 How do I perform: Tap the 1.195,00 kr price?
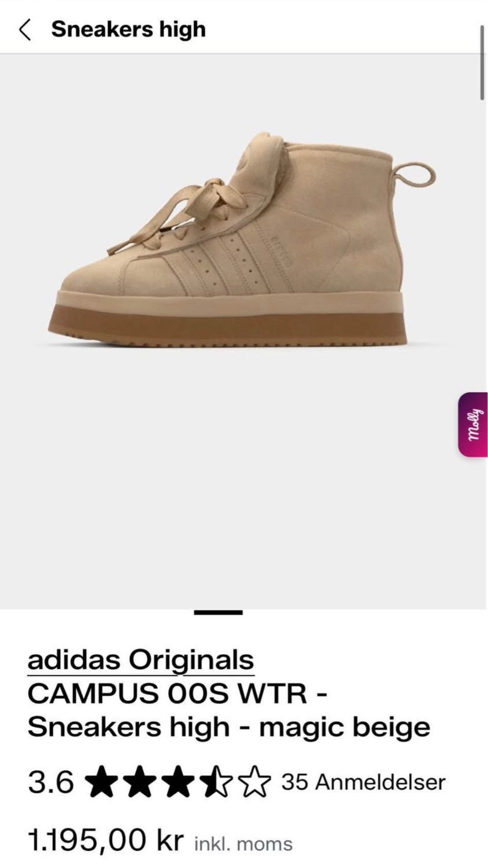pyautogui.click(x=105, y=840)
